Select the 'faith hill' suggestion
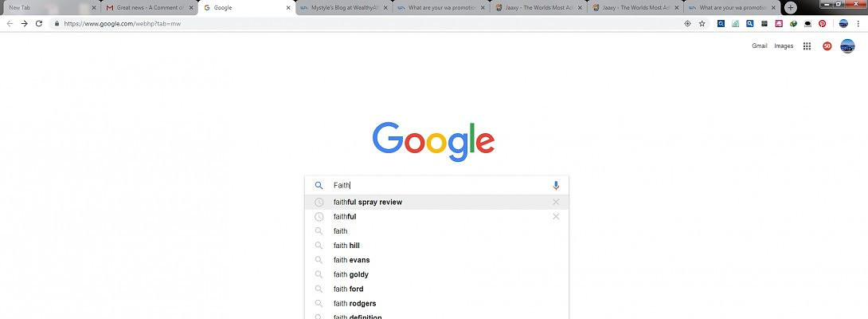Image resolution: width=868 pixels, height=319 pixels. pyautogui.click(x=346, y=246)
